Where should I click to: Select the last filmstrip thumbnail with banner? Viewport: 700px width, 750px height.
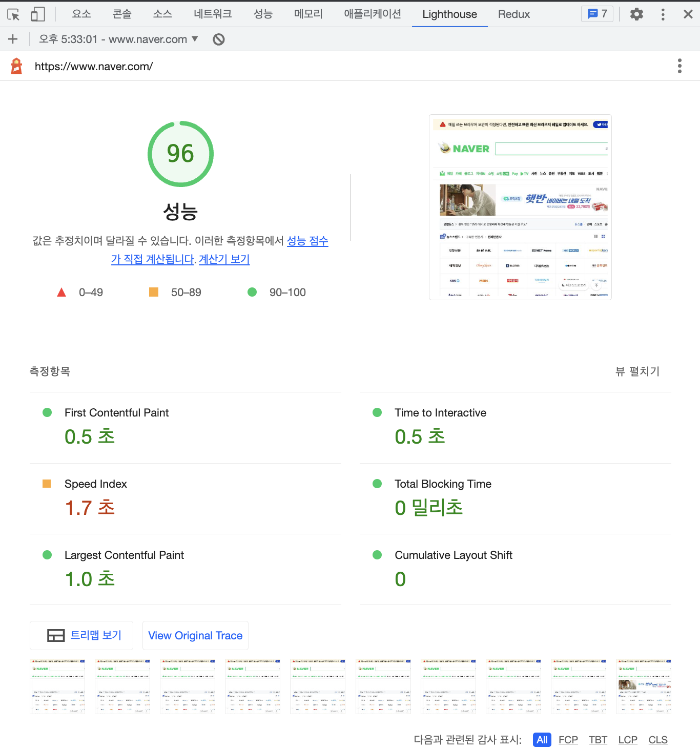coord(644,686)
